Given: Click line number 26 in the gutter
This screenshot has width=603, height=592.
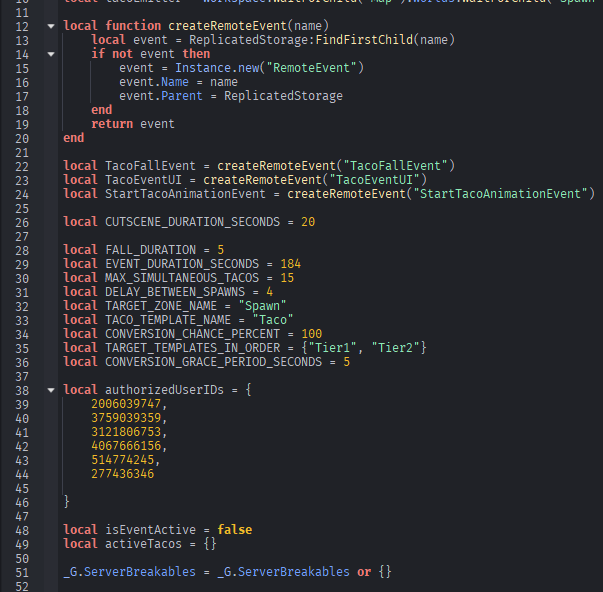Looking at the screenshot, I should [x=22, y=223].
